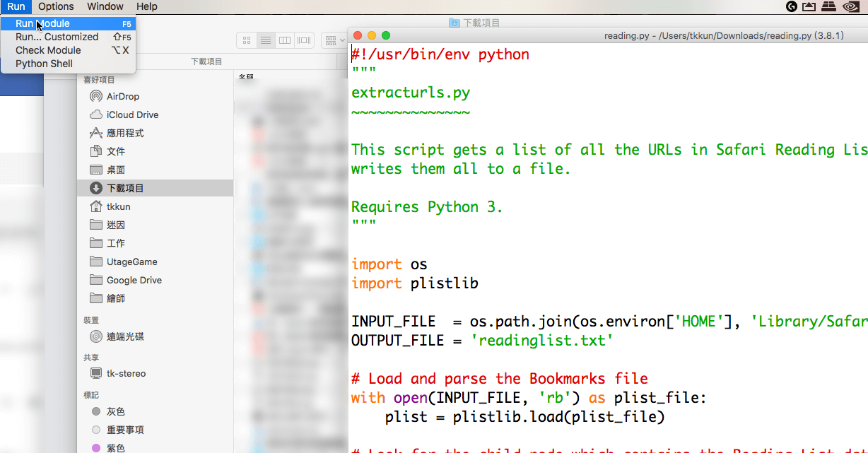Click the reading.py window title bar text

[724, 35]
